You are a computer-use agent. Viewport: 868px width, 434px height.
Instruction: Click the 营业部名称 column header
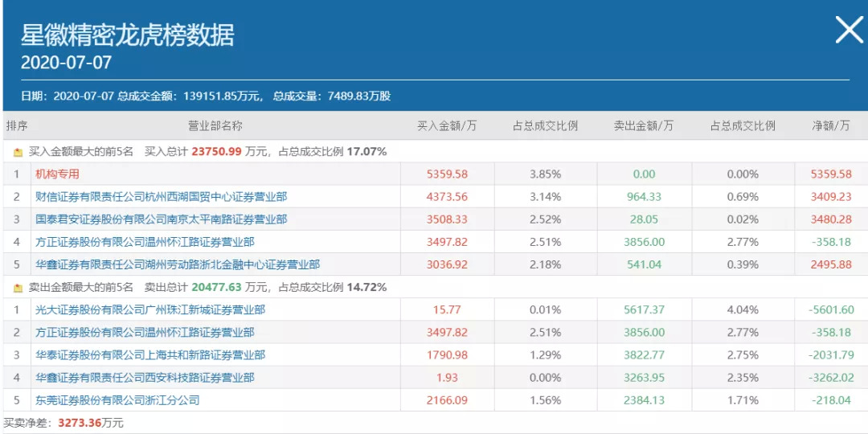click(215, 125)
